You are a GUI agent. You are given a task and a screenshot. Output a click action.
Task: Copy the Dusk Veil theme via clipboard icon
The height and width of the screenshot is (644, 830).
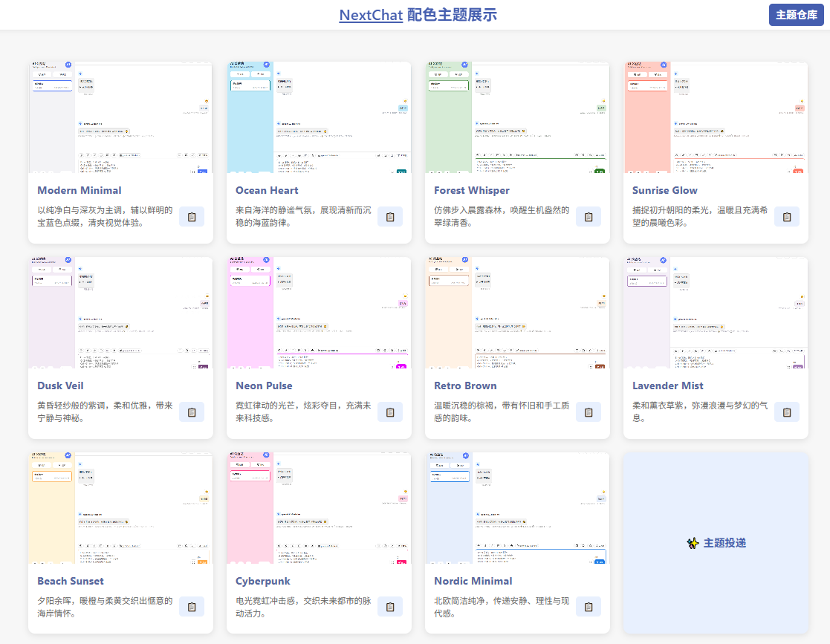[192, 412]
